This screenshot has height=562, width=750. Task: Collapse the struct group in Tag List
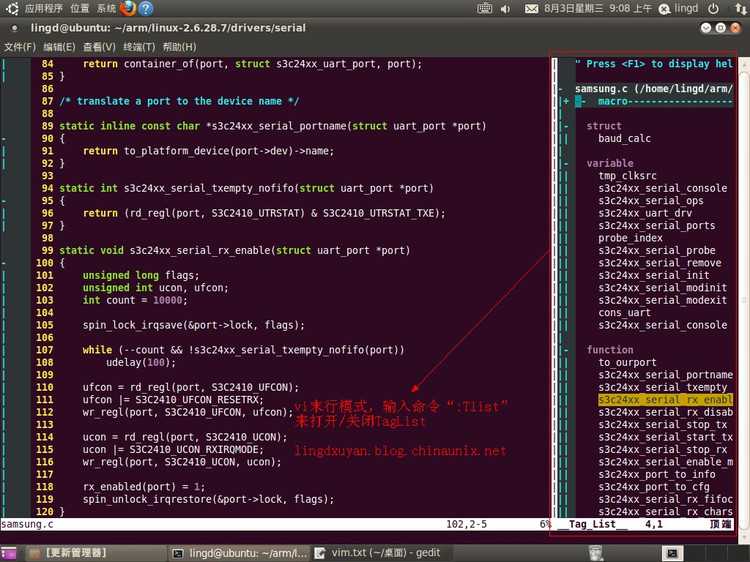(566, 126)
